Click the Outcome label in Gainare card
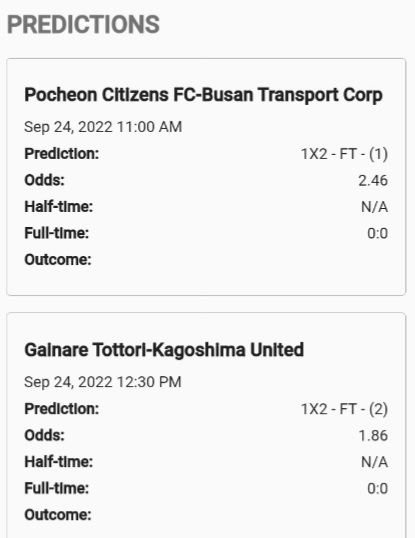Screen dimensions: 415x538 [x=58, y=515]
